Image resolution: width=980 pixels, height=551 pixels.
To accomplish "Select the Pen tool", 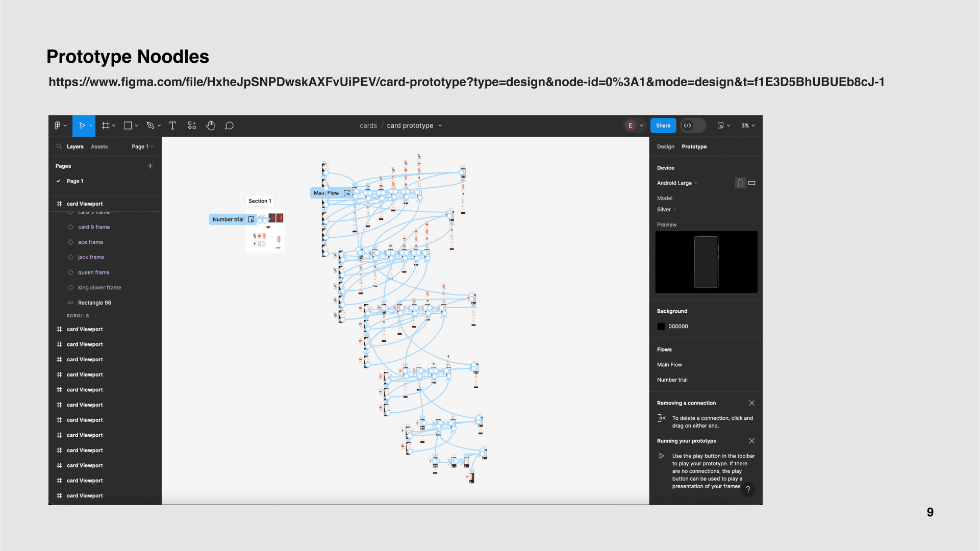I will pos(150,126).
